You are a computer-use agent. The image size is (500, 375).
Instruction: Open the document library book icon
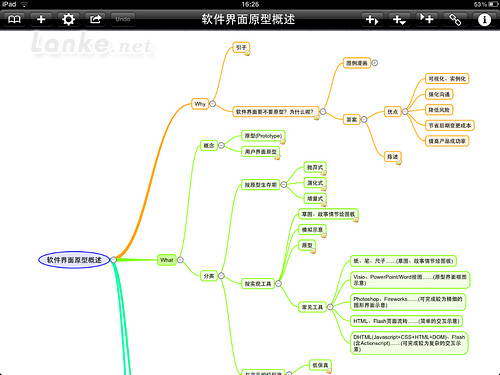[x=14, y=19]
